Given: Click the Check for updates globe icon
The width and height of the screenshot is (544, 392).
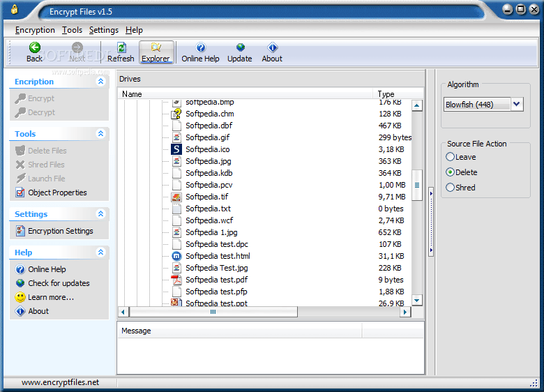Looking at the screenshot, I should click(20, 283).
